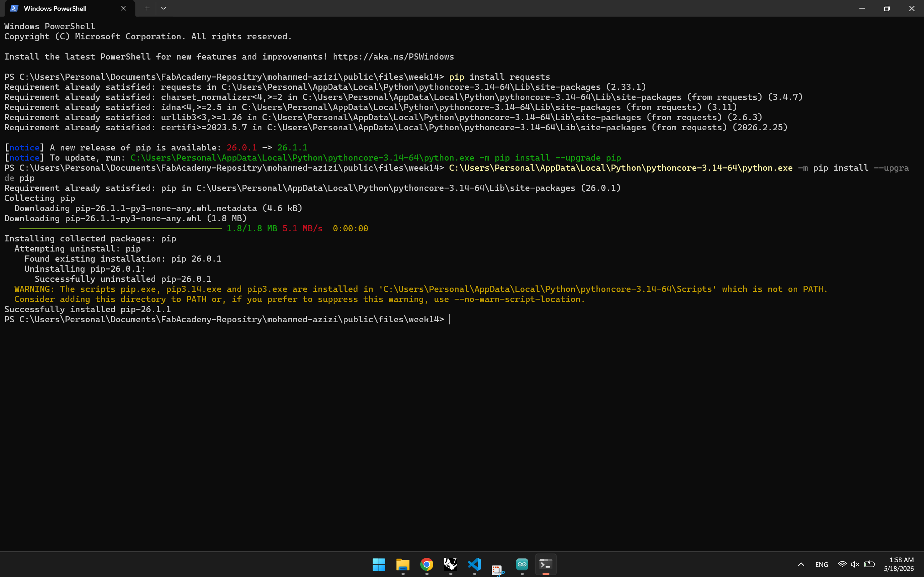Launch Google Chrome from the taskbar
The width and height of the screenshot is (924, 577).
426,564
